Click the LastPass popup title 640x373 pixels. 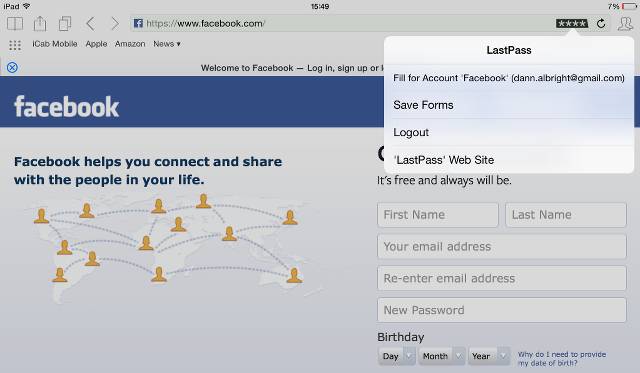[509, 50]
